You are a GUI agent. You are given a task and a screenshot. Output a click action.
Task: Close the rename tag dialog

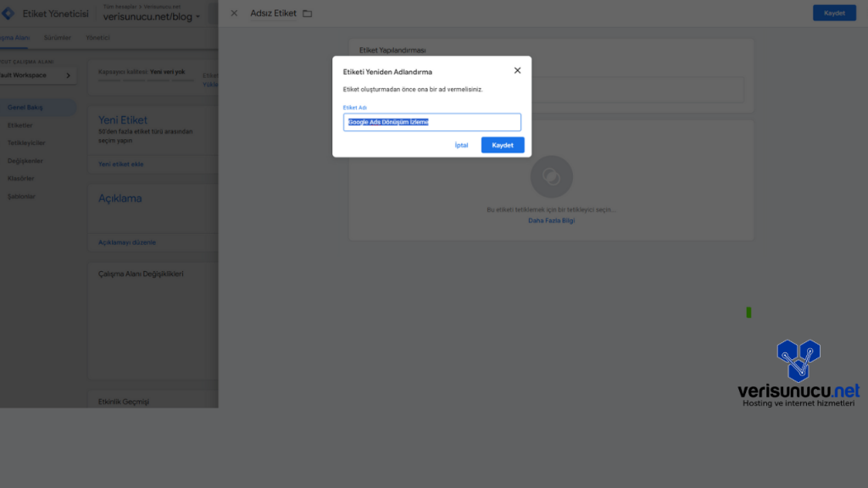pyautogui.click(x=517, y=70)
